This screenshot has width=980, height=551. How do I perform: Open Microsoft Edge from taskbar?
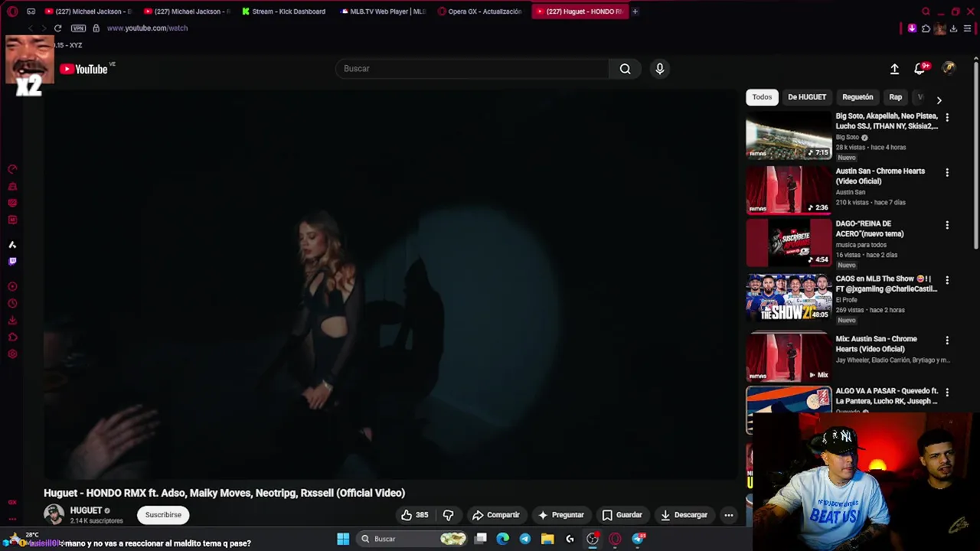[503, 539]
